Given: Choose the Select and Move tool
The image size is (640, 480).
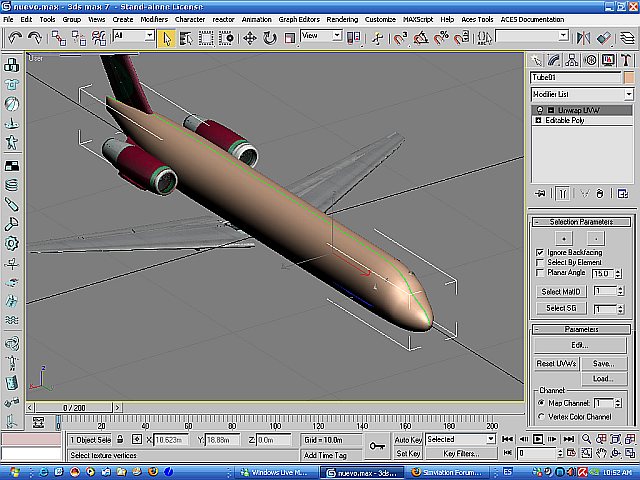Looking at the screenshot, I should pos(250,37).
